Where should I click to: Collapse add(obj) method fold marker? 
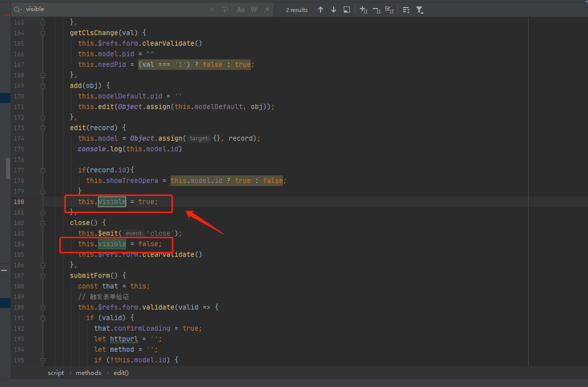click(43, 86)
